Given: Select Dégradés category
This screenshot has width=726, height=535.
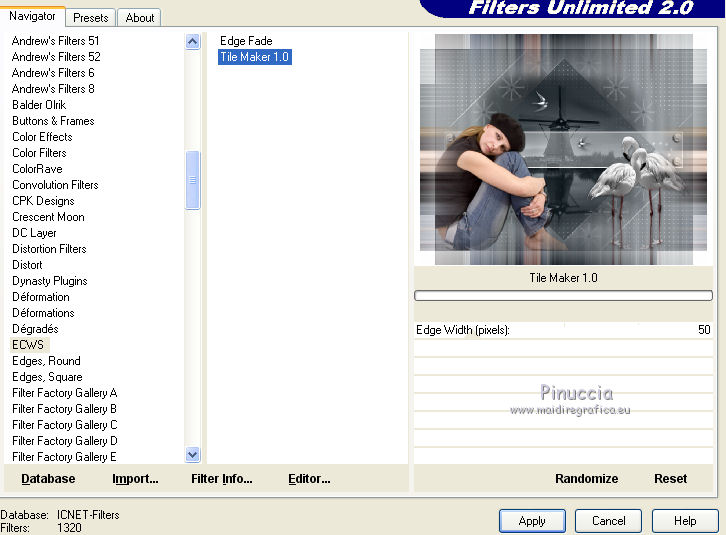Looking at the screenshot, I should pos(36,329).
